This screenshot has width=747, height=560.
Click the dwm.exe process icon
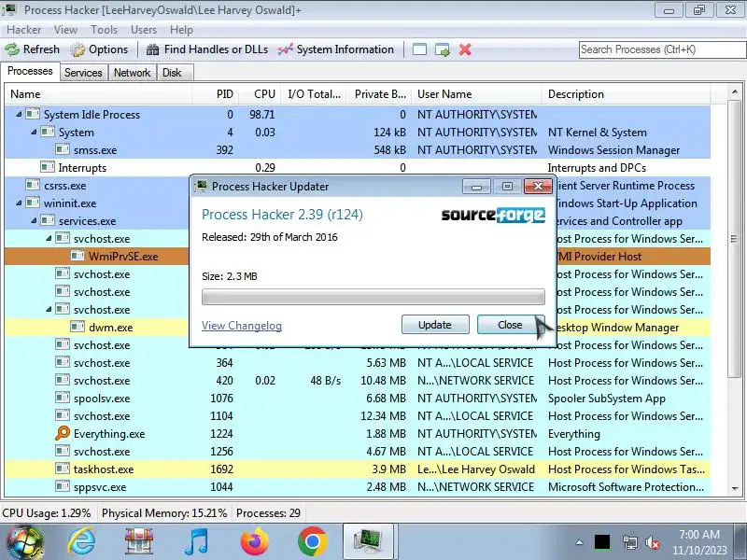(x=78, y=327)
